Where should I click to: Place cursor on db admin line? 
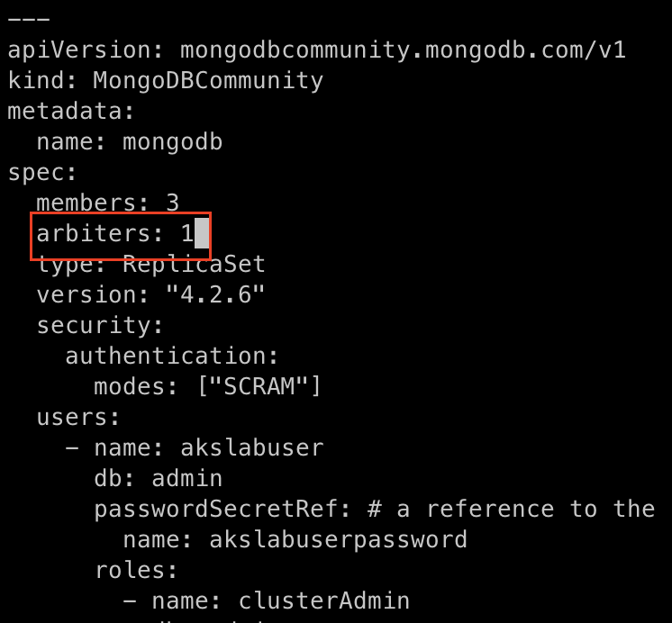[x=158, y=479]
